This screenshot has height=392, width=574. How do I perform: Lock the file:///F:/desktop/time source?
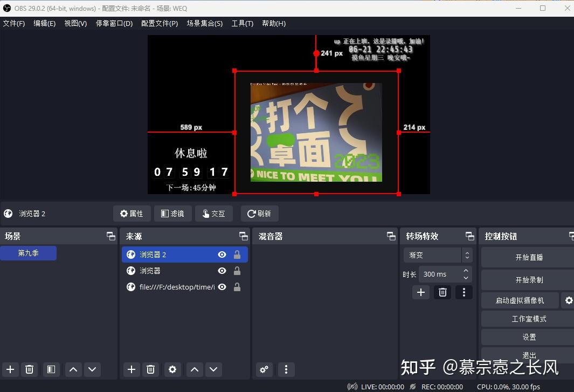tap(237, 287)
